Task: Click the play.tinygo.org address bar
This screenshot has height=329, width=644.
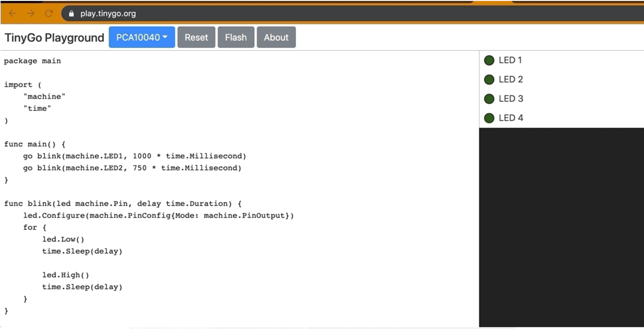Action: click(x=108, y=14)
